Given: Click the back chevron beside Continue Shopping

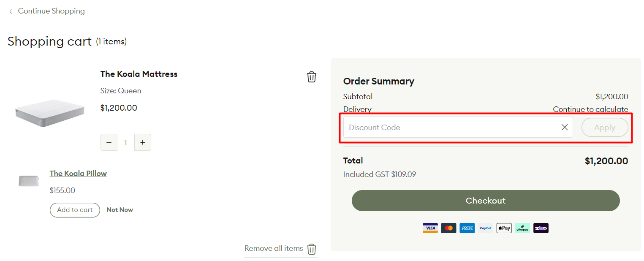Looking at the screenshot, I should 11,11.
